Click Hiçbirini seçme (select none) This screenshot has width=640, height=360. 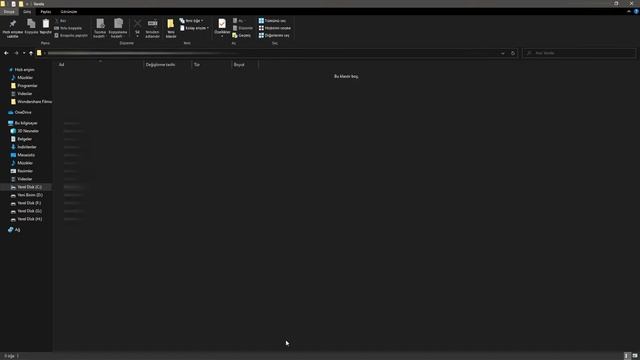(x=275, y=28)
